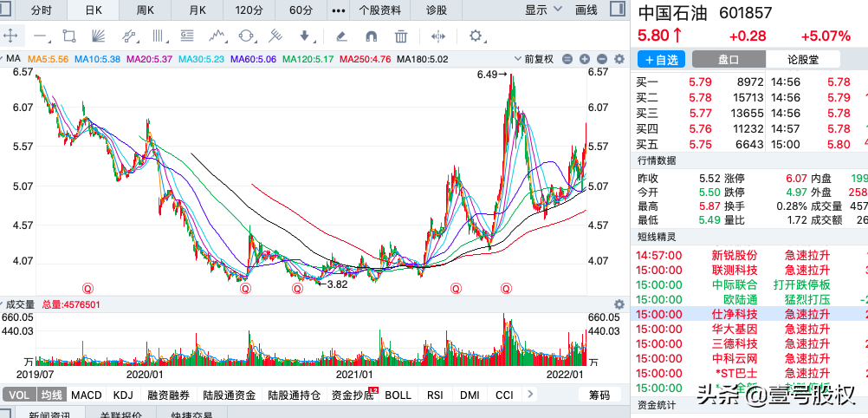Toggle the right quote panel icon

[617, 10]
